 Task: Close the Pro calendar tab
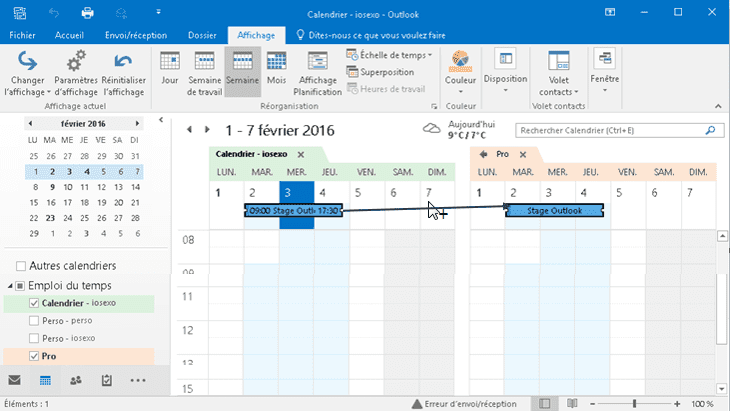pyautogui.click(x=523, y=154)
